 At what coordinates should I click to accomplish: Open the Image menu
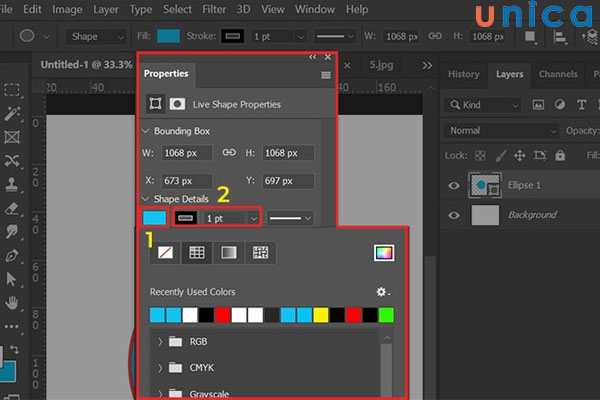[67, 9]
